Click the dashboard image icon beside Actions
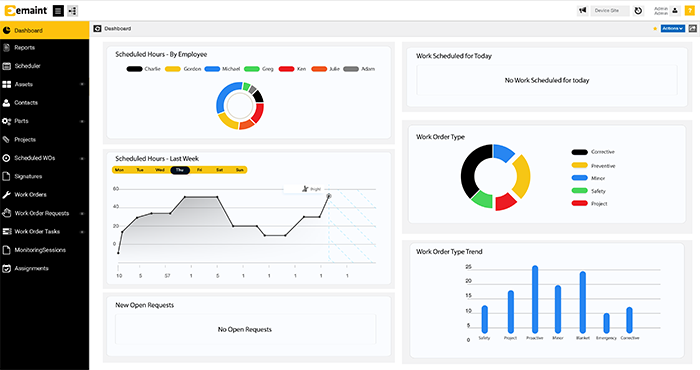This screenshot has width=700, height=370. pyautogui.click(x=692, y=29)
